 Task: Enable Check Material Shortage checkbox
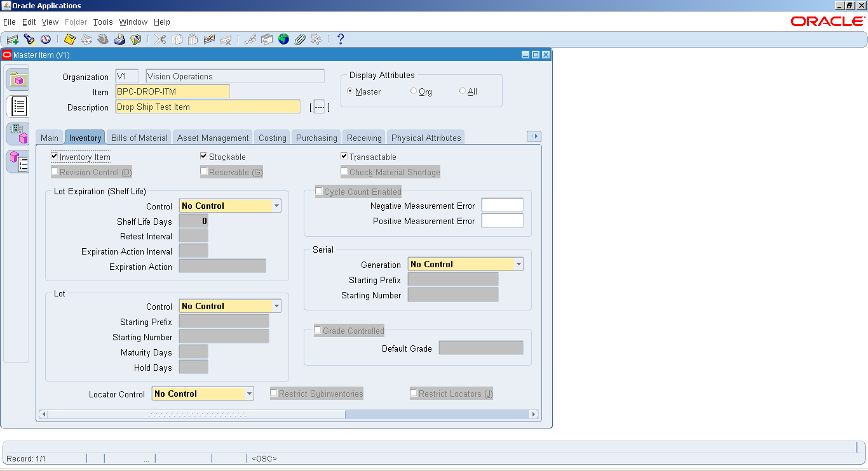pyautogui.click(x=344, y=171)
